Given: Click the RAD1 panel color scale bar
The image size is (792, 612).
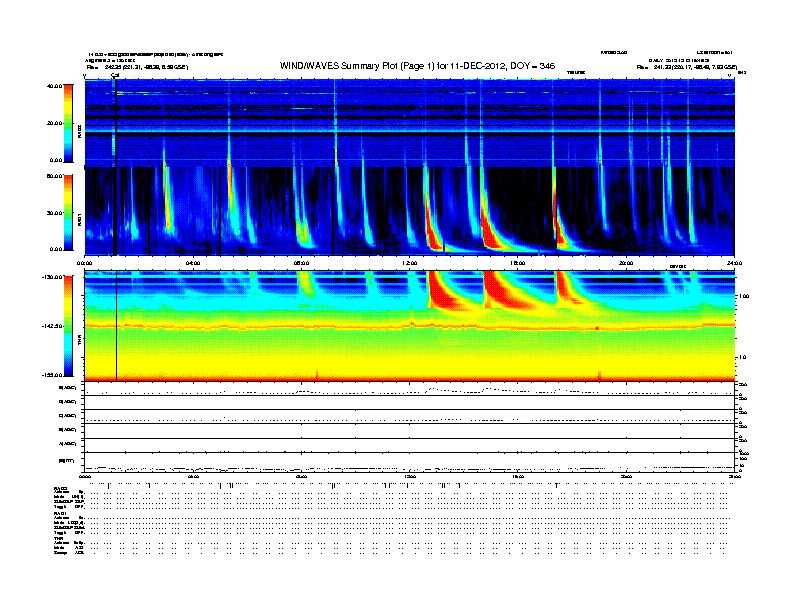Looking at the screenshot, I should [68, 213].
